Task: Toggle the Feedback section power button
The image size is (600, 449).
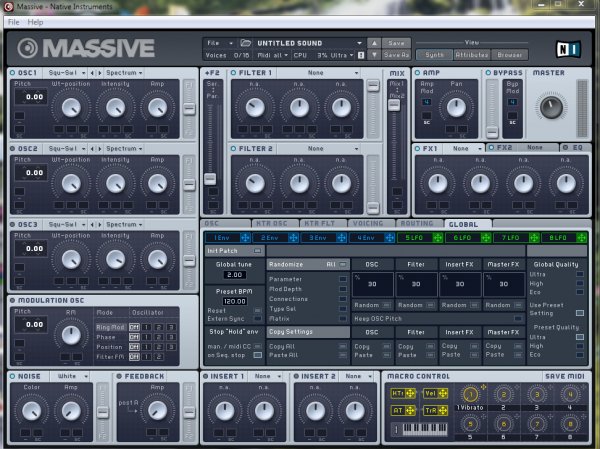Action: [119, 376]
